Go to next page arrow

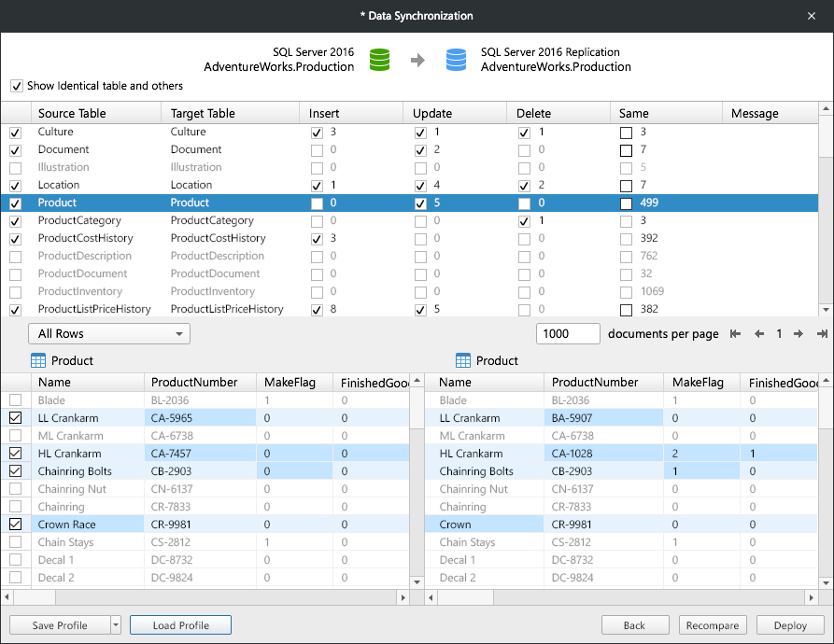point(799,334)
